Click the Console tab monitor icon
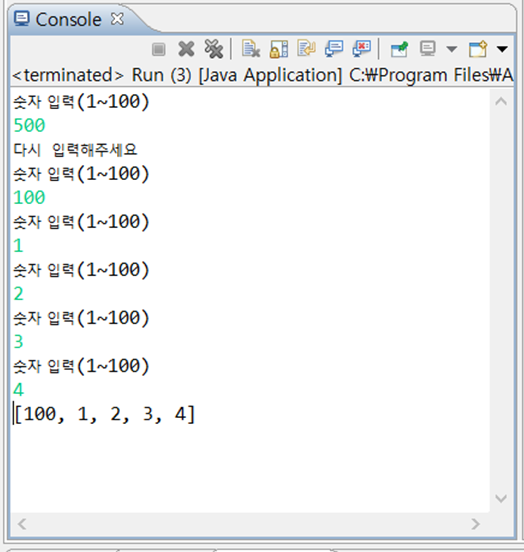 click(22, 19)
